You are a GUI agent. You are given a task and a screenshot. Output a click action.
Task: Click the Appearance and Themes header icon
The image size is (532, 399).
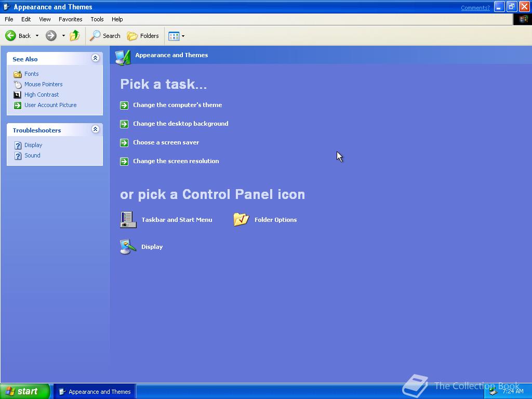click(123, 57)
